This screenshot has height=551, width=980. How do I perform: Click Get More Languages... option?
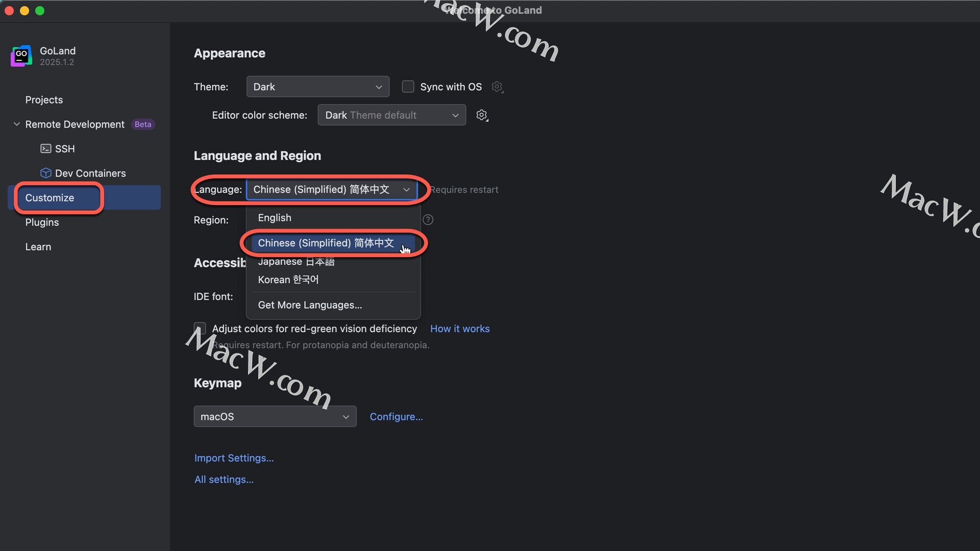click(x=333, y=305)
